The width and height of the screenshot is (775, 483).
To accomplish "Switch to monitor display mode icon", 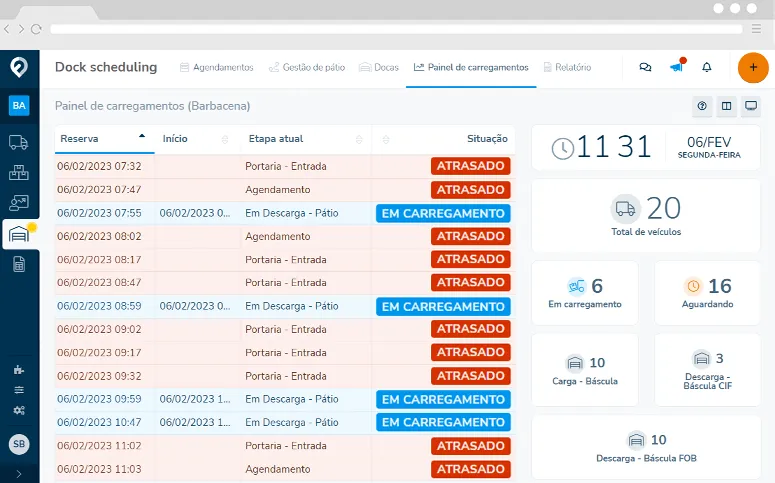I will pos(751,106).
